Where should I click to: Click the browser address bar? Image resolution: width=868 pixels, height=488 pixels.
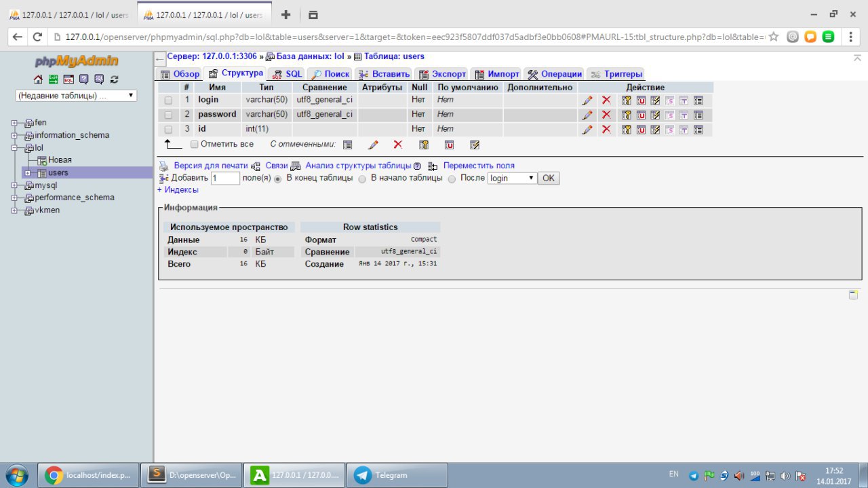pos(414,37)
